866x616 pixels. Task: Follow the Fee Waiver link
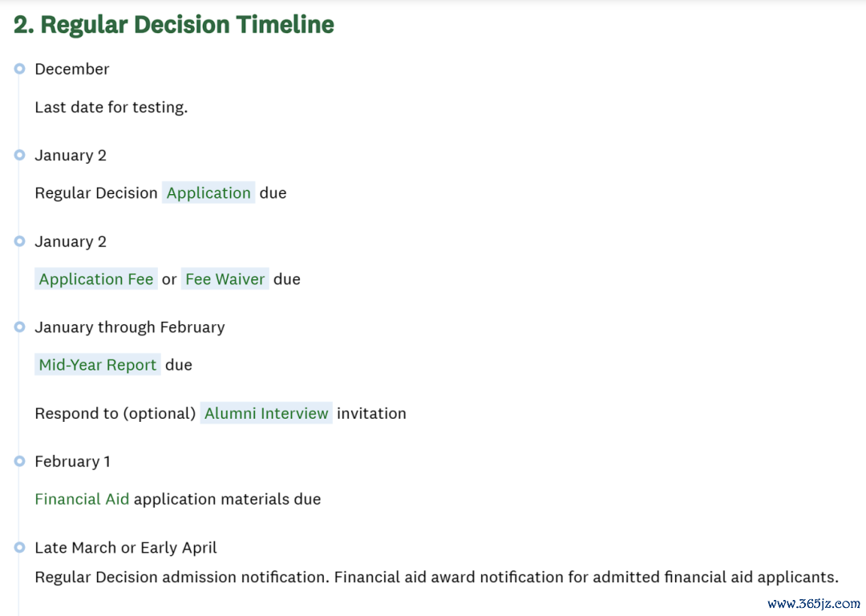click(x=225, y=279)
